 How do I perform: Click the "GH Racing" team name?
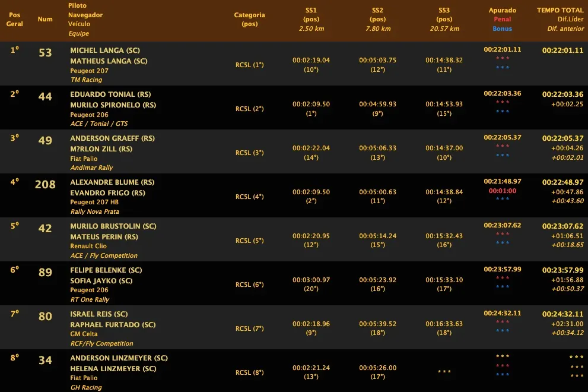tap(86, 387)
